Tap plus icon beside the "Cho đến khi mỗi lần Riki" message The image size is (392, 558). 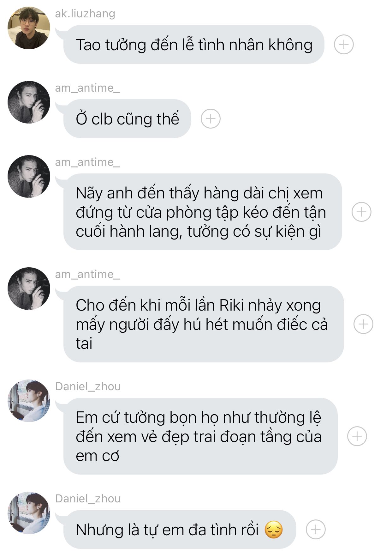[x=363, y=324]
